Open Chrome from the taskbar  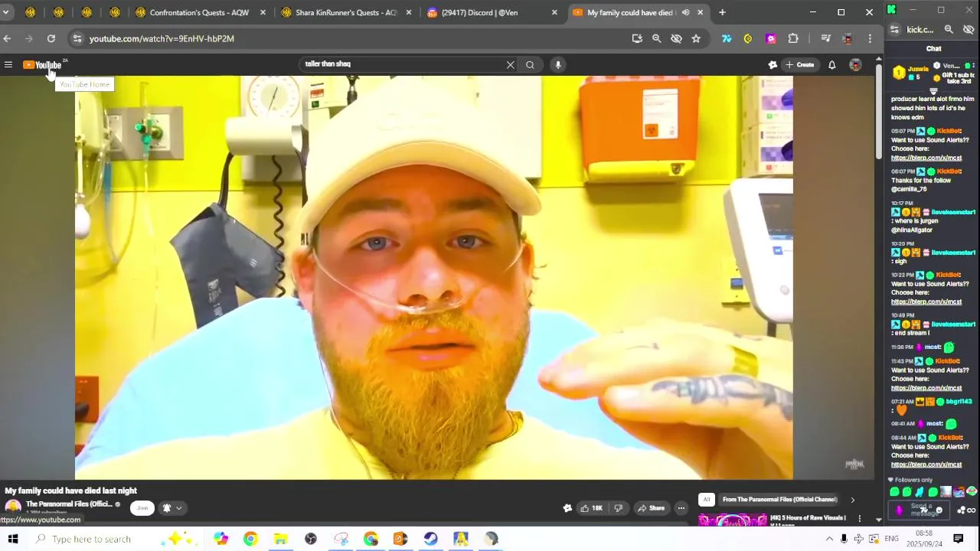click(250, 539)
